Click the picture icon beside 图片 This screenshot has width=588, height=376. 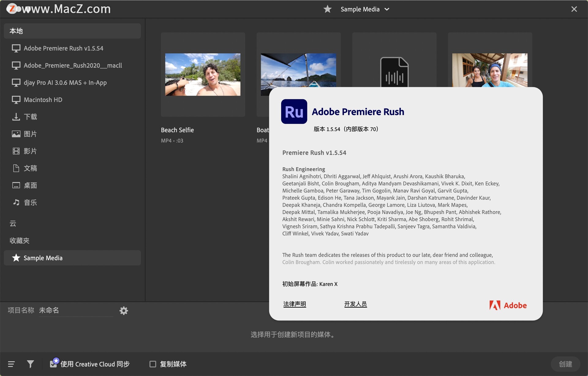click(16, 134)
